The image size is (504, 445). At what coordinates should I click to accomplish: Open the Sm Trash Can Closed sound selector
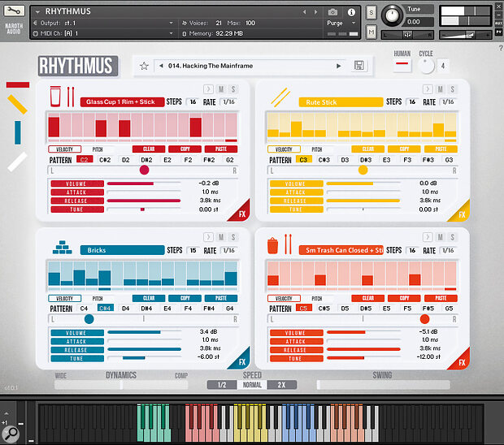pos(341,250)
